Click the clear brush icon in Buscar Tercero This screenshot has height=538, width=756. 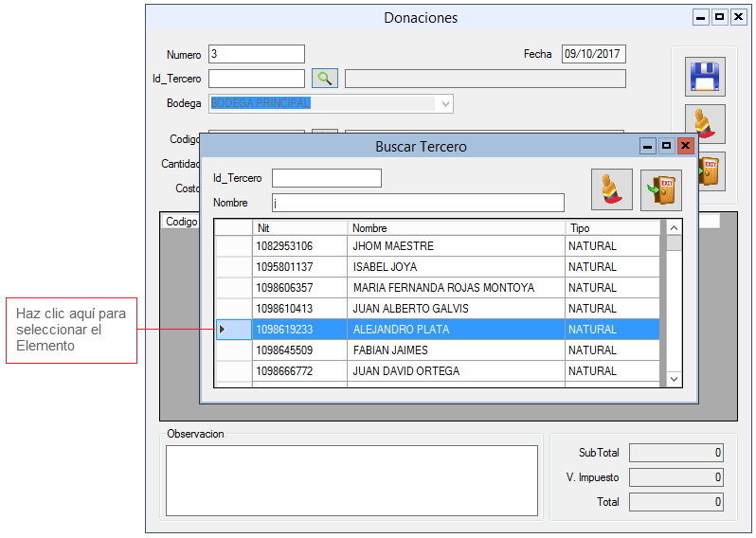click(x=612, y=189)
